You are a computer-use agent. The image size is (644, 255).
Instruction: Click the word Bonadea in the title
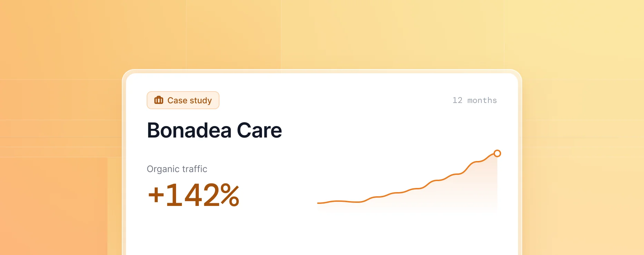(x=189, y=130)
